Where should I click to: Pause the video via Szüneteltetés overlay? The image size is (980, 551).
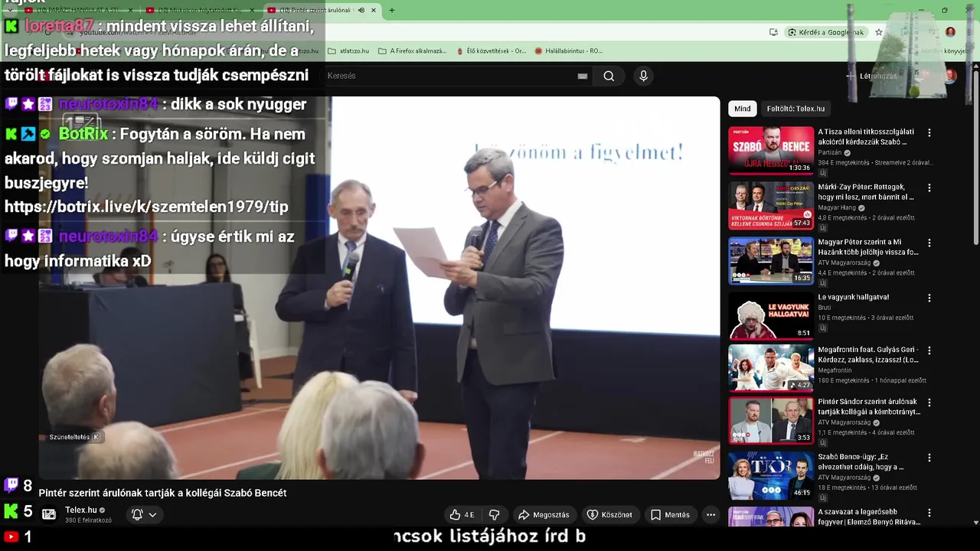click(x=74, y=437)
